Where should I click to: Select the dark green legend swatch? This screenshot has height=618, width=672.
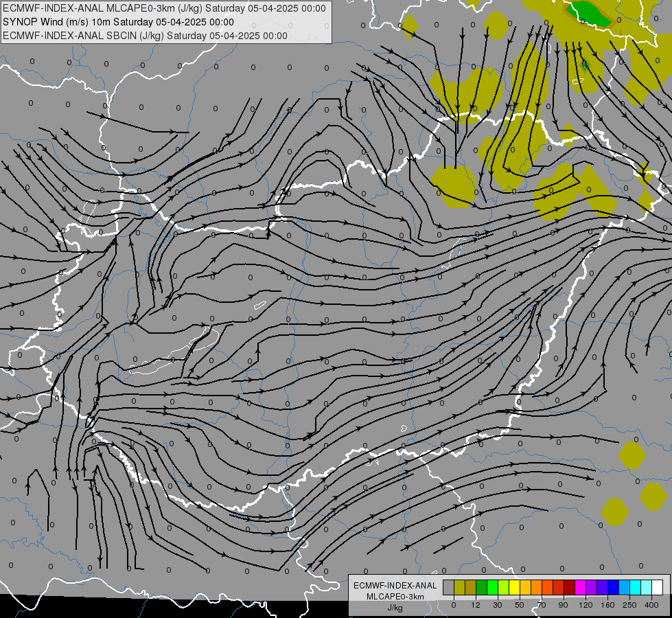pyautogui.click(x=482, y=588)
